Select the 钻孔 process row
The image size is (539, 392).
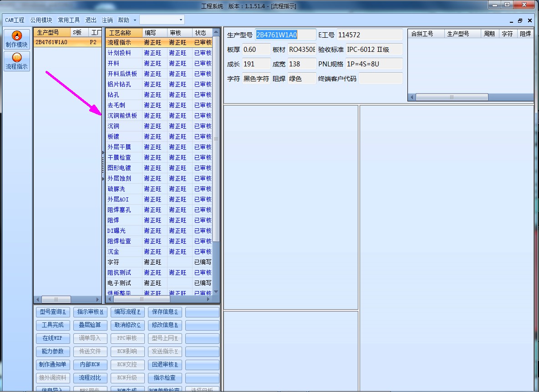(x=159, y=95)
